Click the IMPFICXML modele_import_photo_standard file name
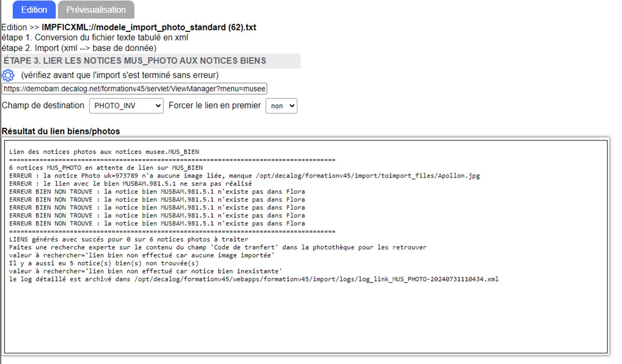The image size is (622, 364). 149,27
